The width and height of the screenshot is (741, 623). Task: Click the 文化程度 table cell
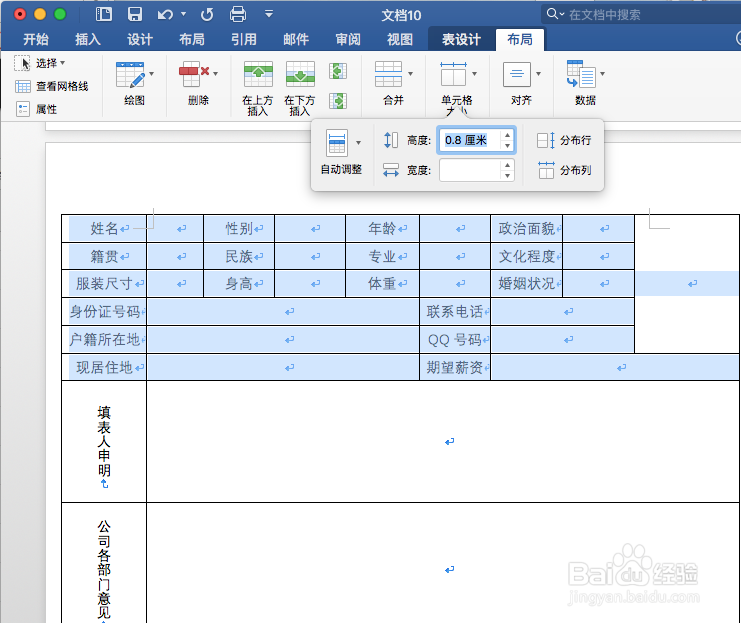pos(526,257)
